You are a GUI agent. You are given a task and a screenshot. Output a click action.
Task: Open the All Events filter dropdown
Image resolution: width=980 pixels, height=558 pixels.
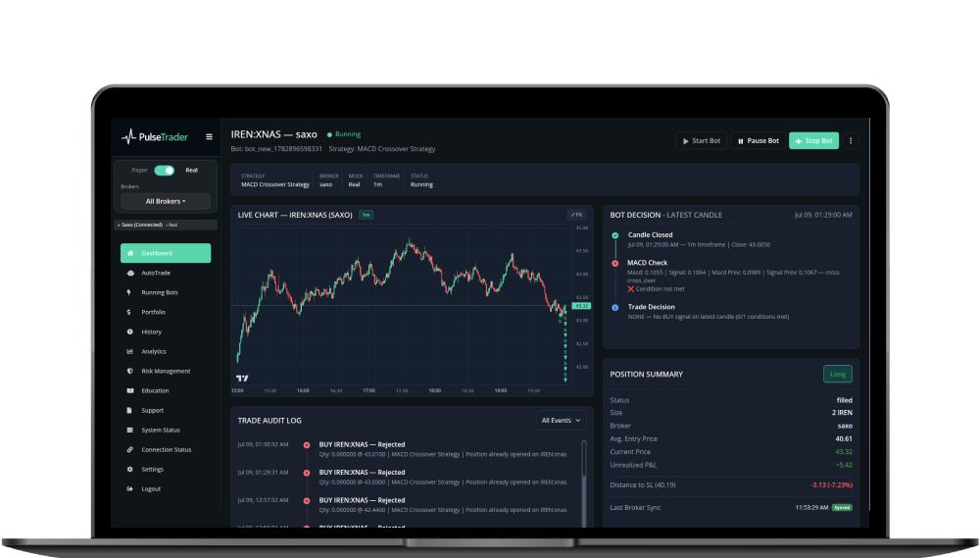point(561,421)
